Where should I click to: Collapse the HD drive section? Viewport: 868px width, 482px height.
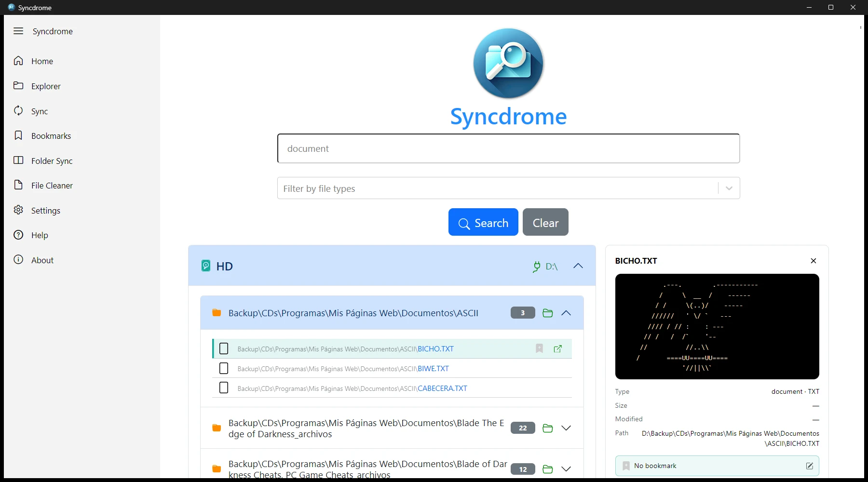(578, 266)
